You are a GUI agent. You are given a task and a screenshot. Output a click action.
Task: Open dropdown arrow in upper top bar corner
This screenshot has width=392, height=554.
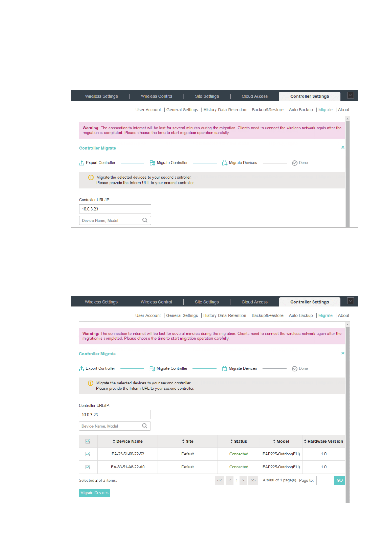pyautogui.click(x=351, y=95)
